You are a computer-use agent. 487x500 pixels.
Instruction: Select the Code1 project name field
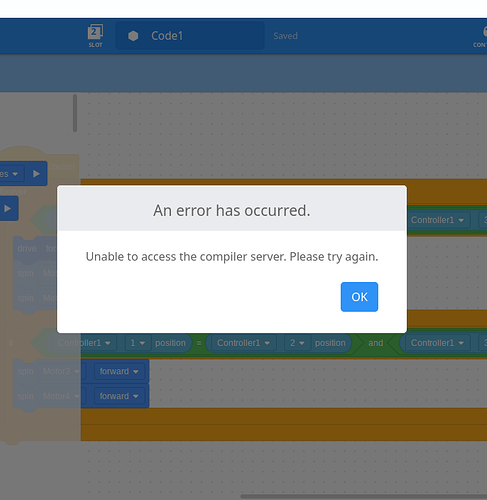[190, 36]
